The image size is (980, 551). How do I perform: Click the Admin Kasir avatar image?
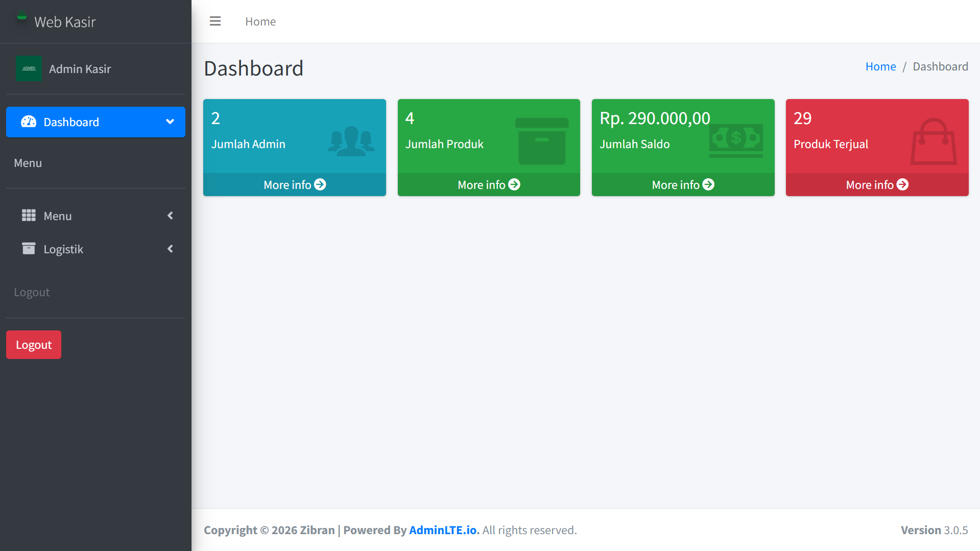pyautogui.click(x=29, y=68)
